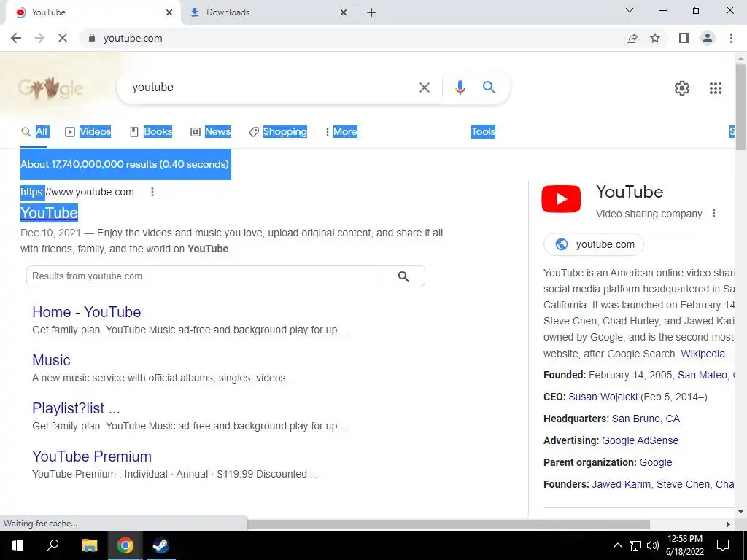The image size is (747, 560).
Task: Open a new tab with plus button
Action: pos(371,12)
